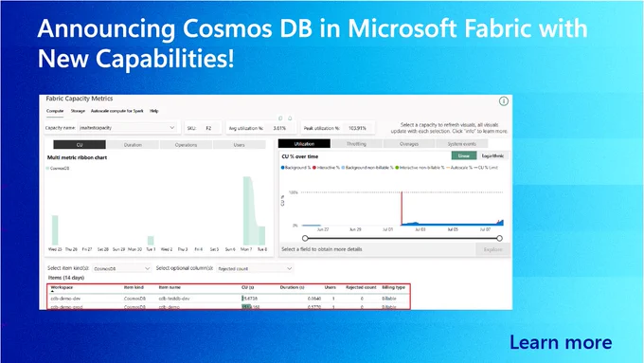Viewport: 644px width, 363px height.
Task: Switch to Logarithmic scale
Action: coord(492,155)
